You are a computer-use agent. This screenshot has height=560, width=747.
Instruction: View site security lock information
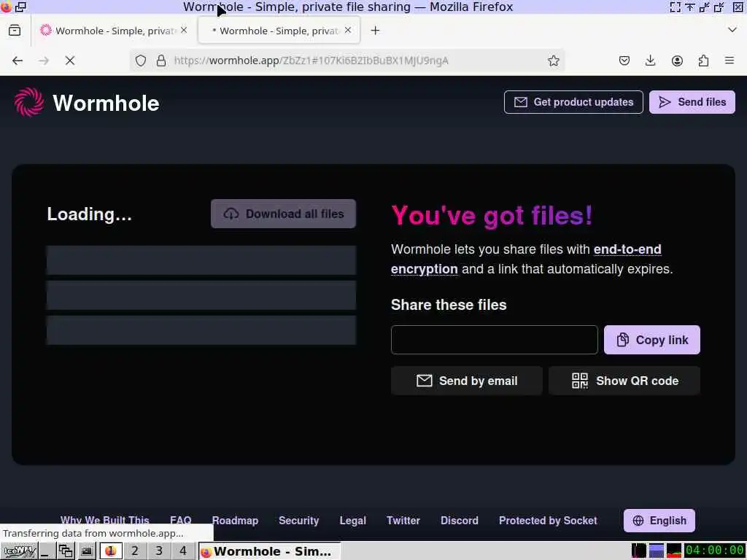click(161, 61)
